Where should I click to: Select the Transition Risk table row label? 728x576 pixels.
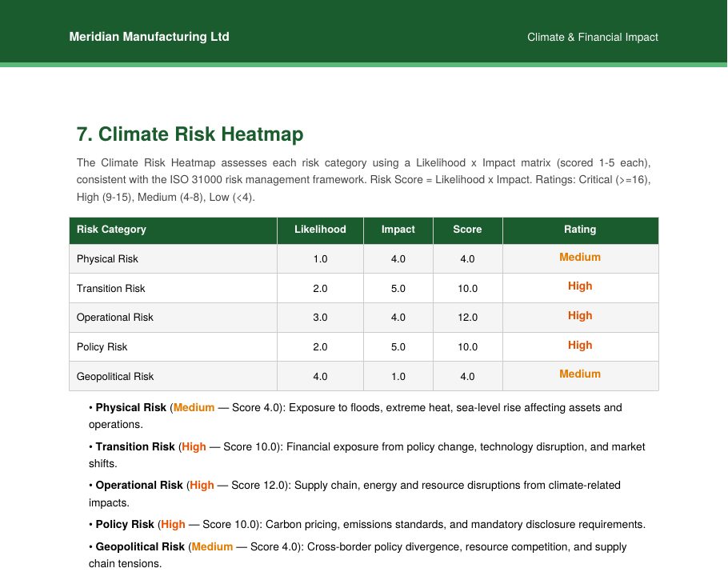111,289
